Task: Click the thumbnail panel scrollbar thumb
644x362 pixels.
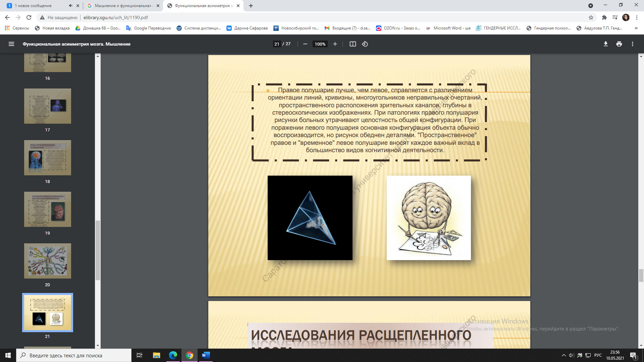Action: tap(98, 250)
